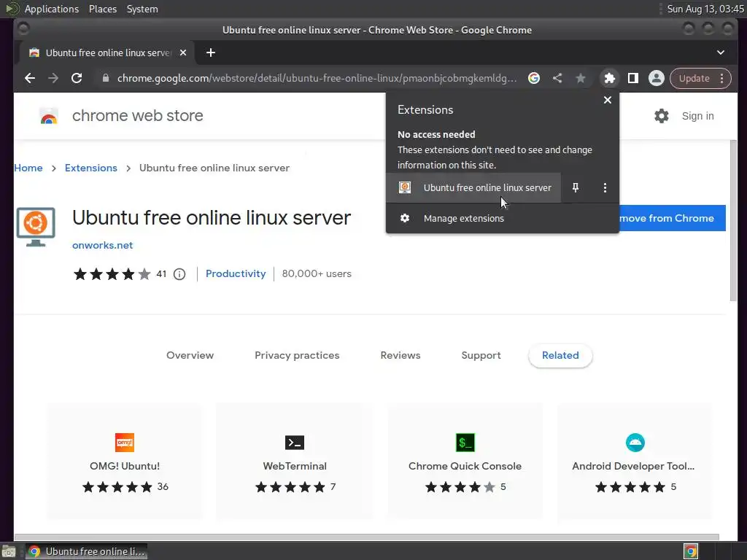This screenshot has height=560, width=747.
Task: Close the Extensions popup
Action: 608,100
